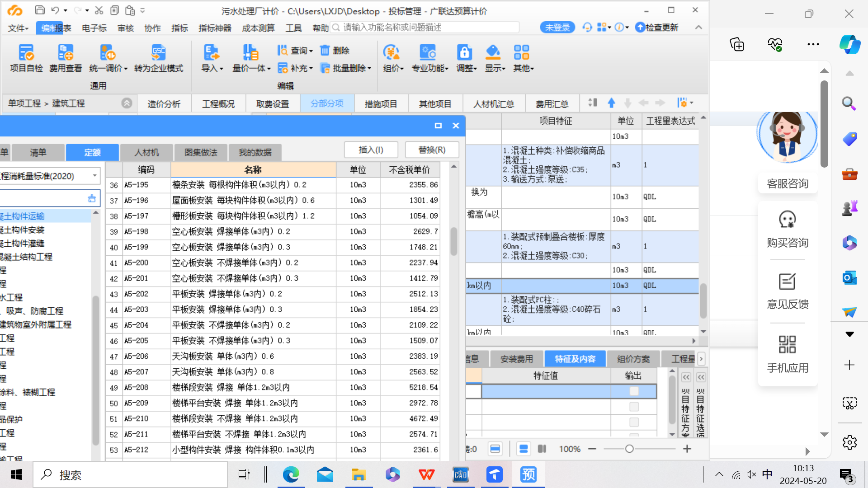Click the 未登录 login button
The image size is (868, 488).
557,28
